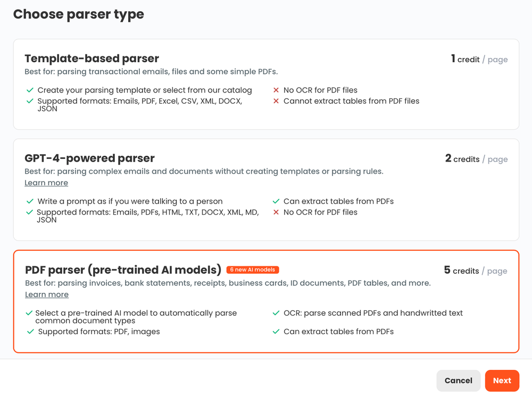Click the green checkmark beside 'Create your parsing template'
The image size is (532, 398).
click(30, 90)
